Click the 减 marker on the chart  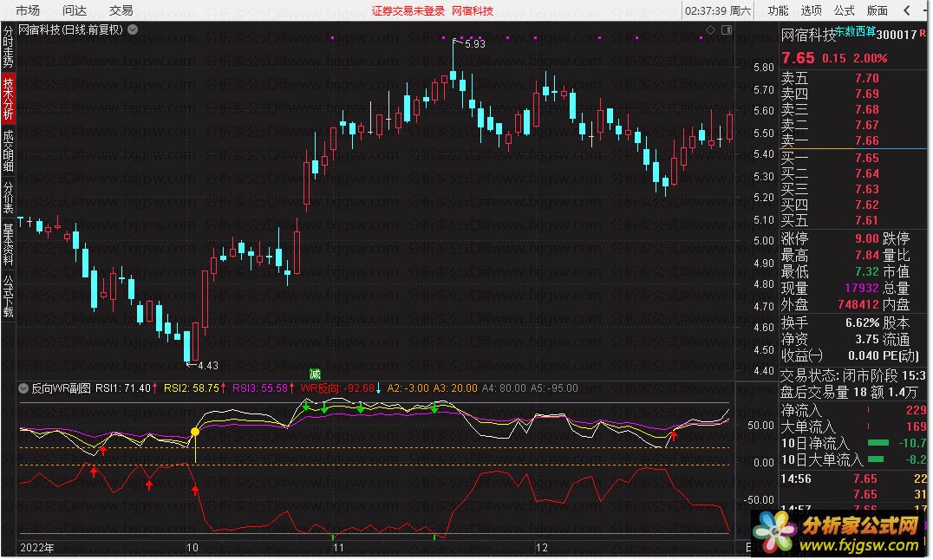click(x=316, y=374)
